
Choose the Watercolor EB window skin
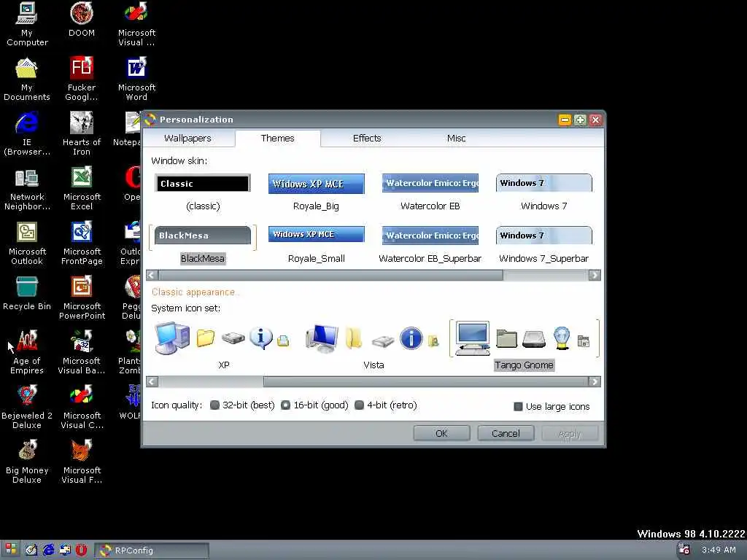(430, 192)
